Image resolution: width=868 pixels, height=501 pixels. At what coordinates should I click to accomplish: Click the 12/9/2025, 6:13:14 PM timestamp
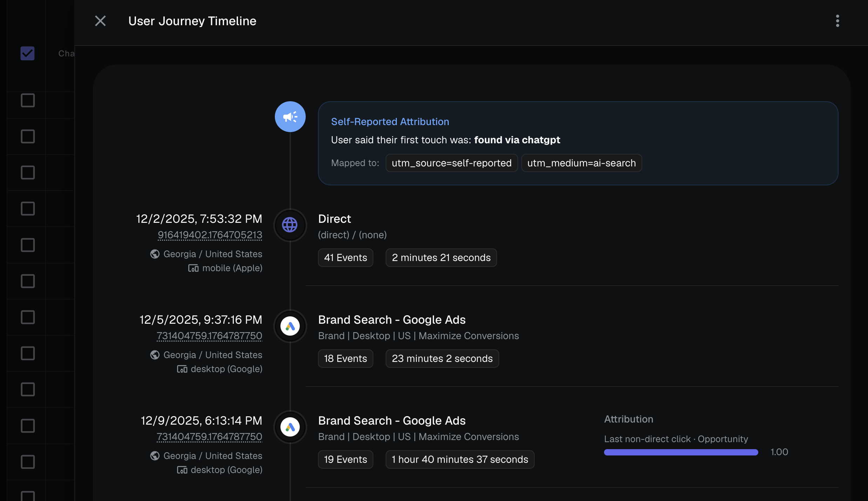coord(202,420)
